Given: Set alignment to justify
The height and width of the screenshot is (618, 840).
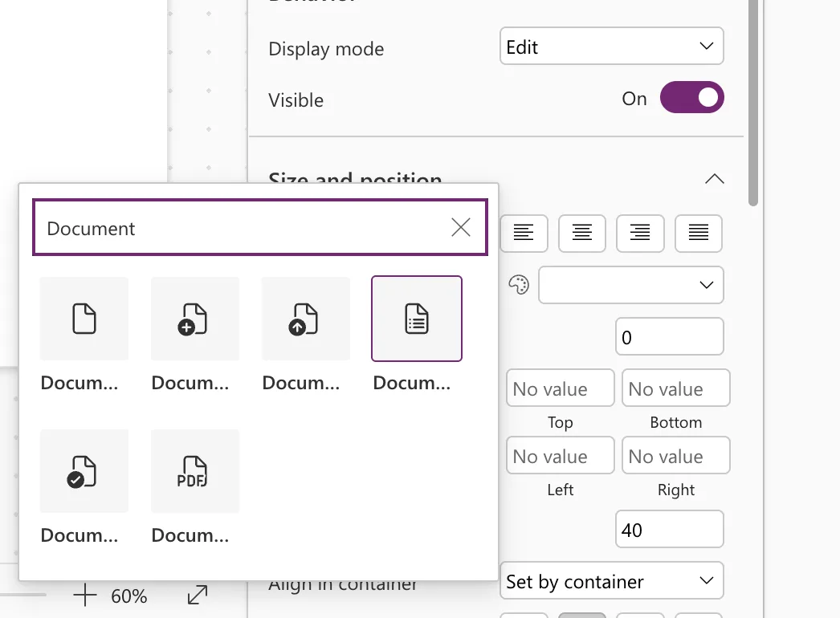Looking at the screenshot, I should click(699, 233).
